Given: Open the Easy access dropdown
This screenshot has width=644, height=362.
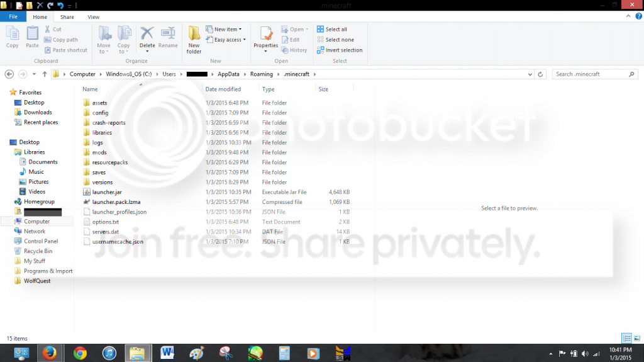Looking at the screenshot, I should (229, 40).
